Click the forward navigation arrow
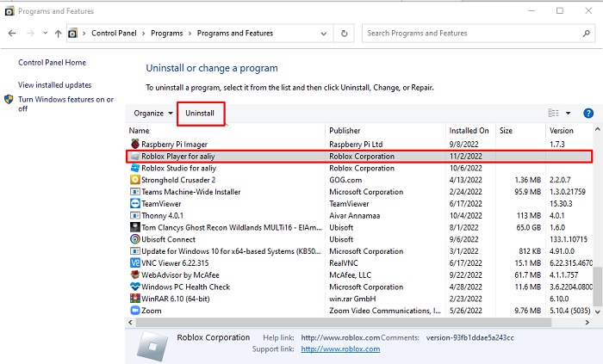 click(x=30, y=34)
